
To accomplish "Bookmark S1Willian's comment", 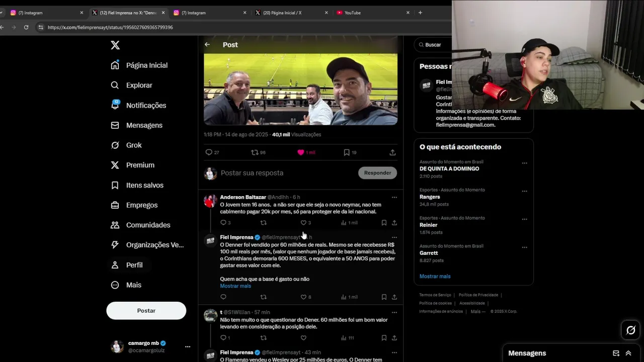I will pos(384,338).
